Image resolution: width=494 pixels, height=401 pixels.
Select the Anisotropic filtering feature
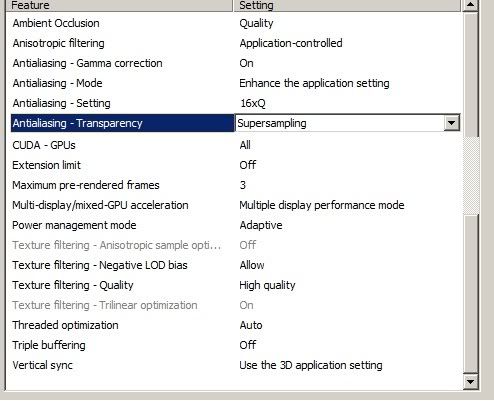(58, 43)
